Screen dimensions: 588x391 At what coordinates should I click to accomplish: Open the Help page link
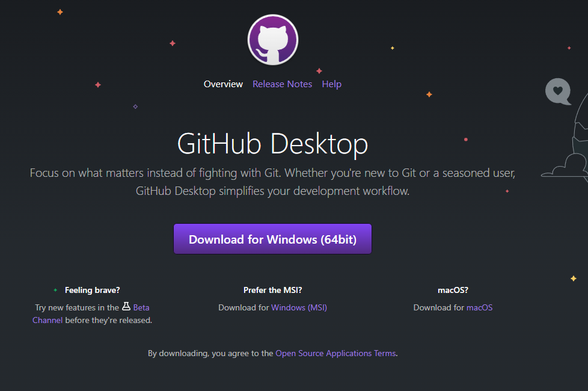[x=331, y=84]
